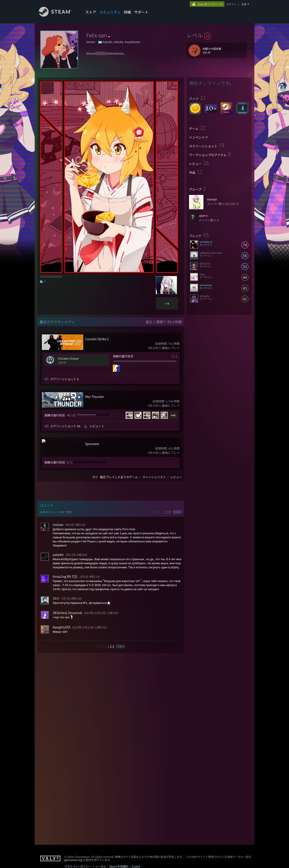Open the グループ 2 link
Viewport: 289px width, 868px height.
(x=197, y=189)
